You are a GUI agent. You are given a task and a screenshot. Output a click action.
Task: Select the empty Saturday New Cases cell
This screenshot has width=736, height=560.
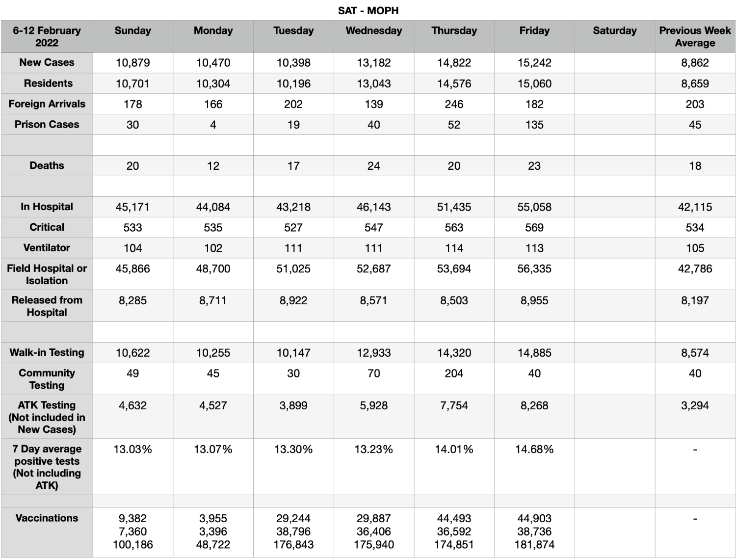(x=615, y=63)
